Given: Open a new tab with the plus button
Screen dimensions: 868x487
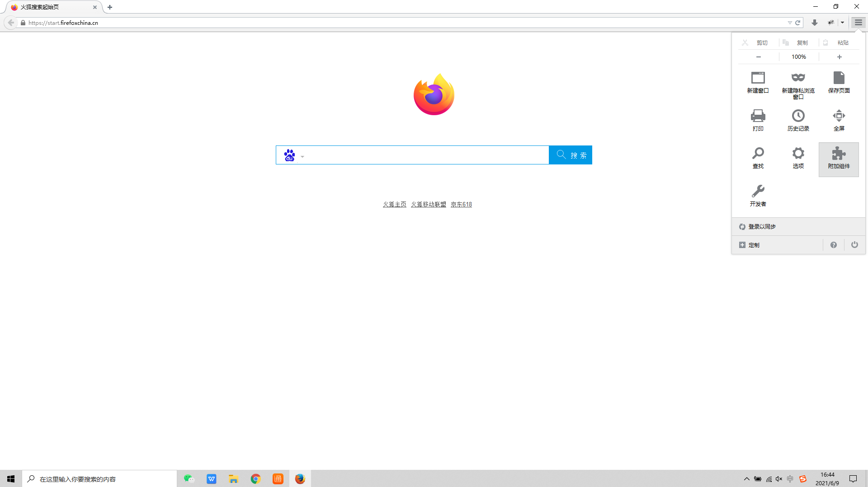Looking at the screenshot, I should 110,7.
